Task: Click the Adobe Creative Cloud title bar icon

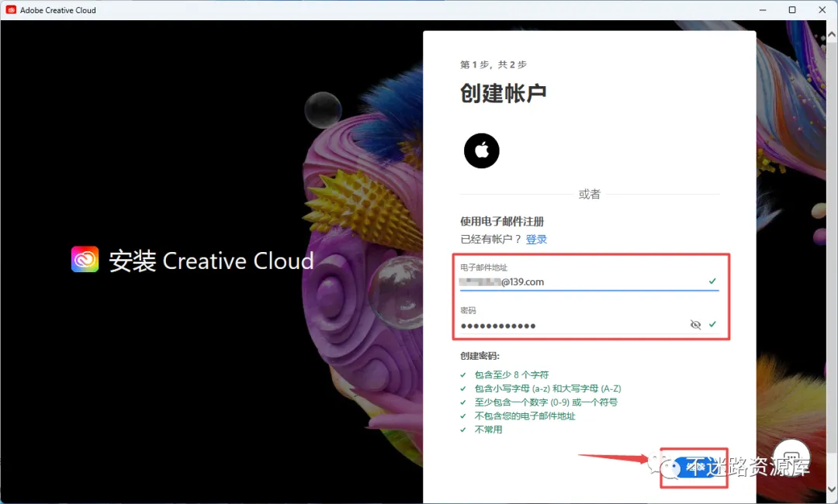Action: click(11, 9)
